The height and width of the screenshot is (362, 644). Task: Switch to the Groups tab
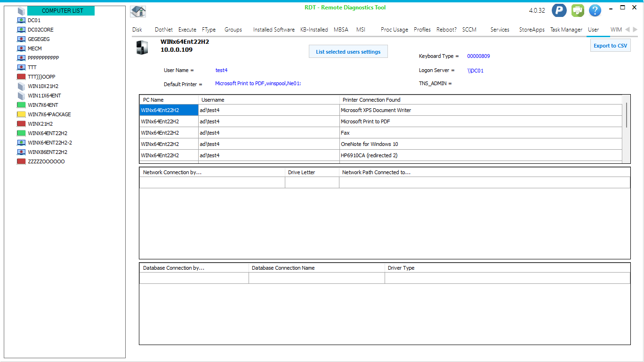pyautogui.click(x=233, y=30)
